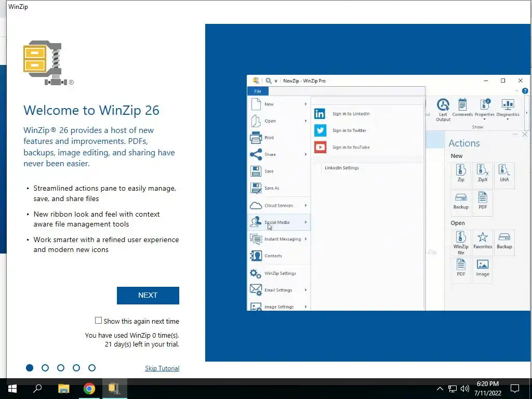This screenshot has height=399, width=532.
Task: Click the Comments ribbon icon
Action: [462, 105]
